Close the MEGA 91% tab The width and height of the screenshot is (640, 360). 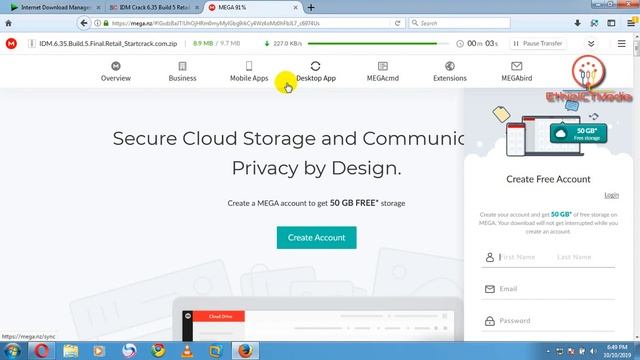[296, 7]
